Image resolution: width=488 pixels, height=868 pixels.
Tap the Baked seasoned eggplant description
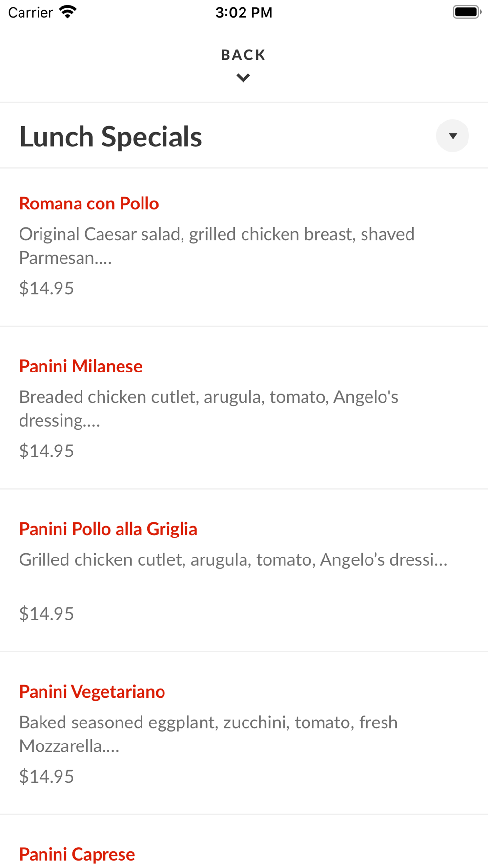(208, 734)
